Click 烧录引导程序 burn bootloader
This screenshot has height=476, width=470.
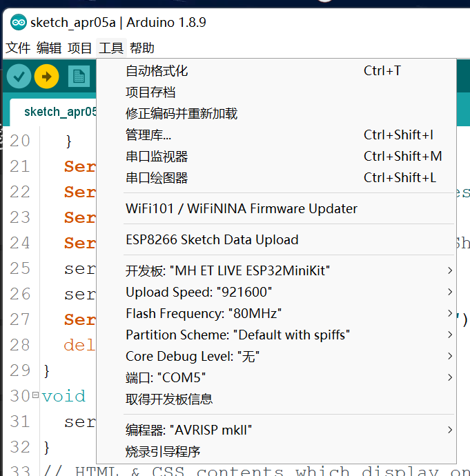pyautogui.click(x=276, y=451)
